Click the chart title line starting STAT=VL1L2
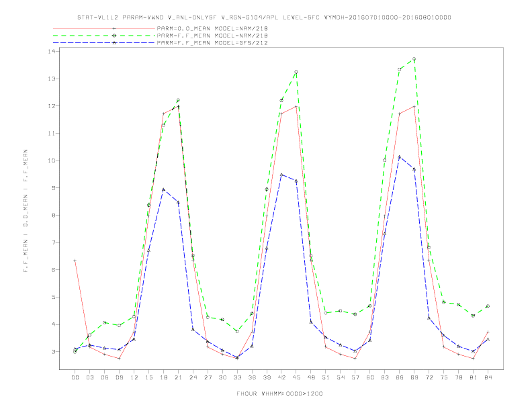Screen dimensions: 532x411 (x=264, y=17)
